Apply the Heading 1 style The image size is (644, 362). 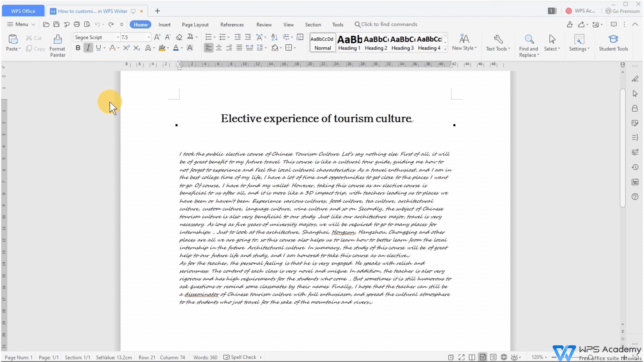350,42
